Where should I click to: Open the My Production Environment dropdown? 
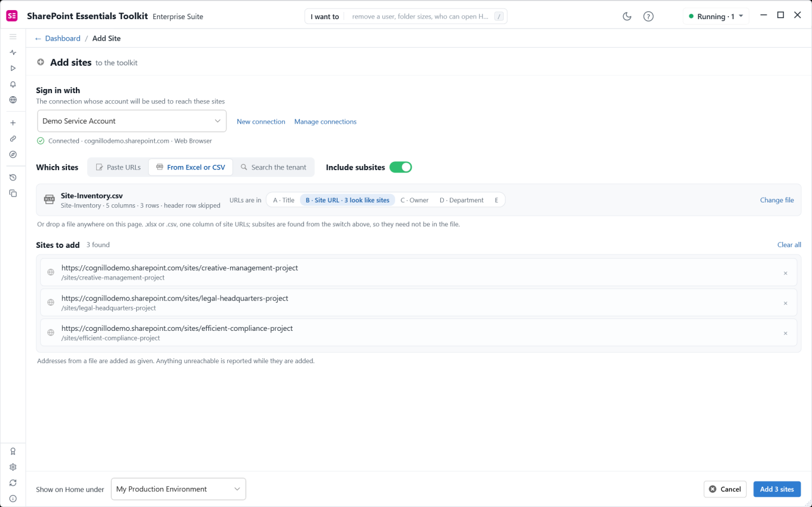tap(178, 488)
